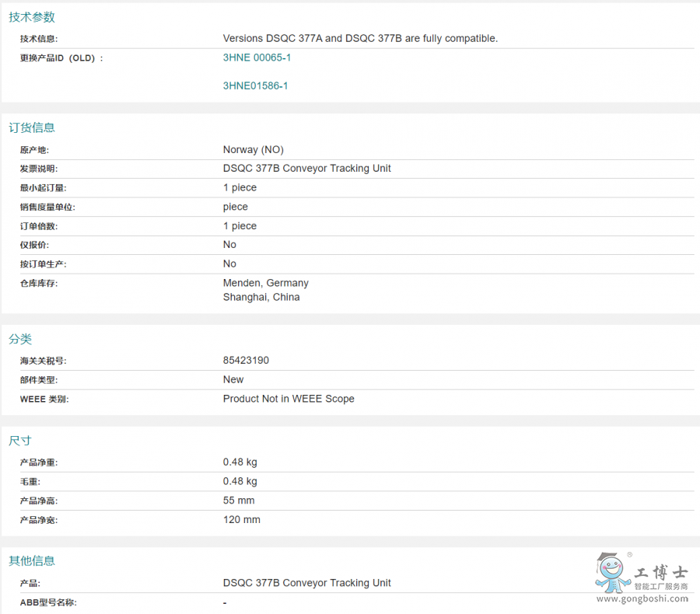Screen dimensions: 700x614
Task: Click the 技术参数 section heading
Action: coord(32,17)
